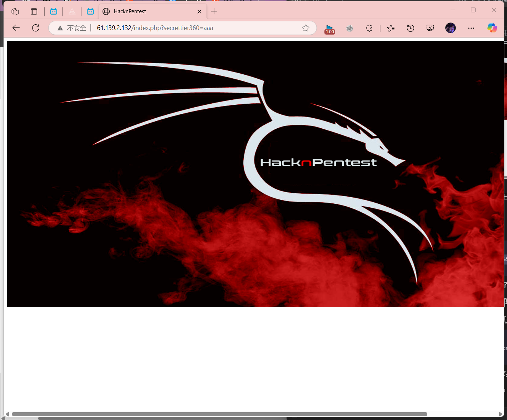
Task: Open the Copilot sidebar
Action: (x=492, y=28)
